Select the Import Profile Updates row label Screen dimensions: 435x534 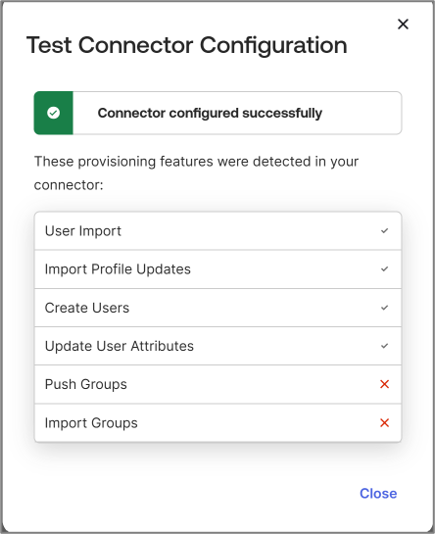pyautogui.click(x=118, y=269)
